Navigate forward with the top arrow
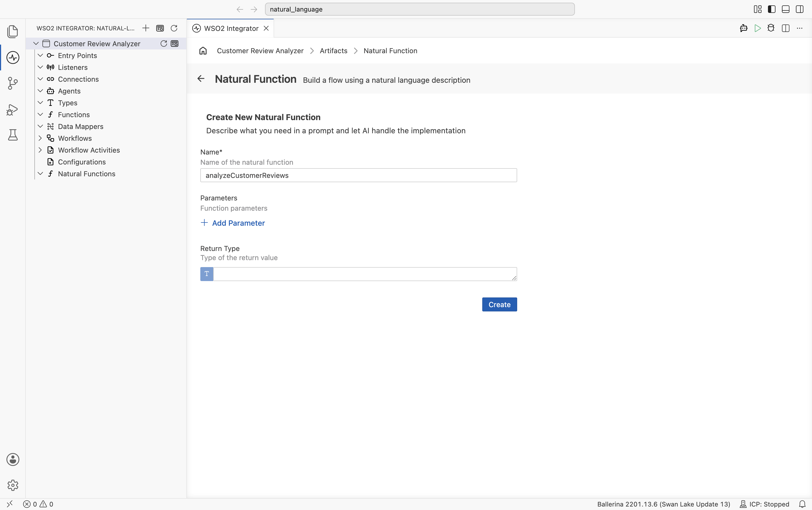Viewport: 812px width, 510px height. point(254,9)
